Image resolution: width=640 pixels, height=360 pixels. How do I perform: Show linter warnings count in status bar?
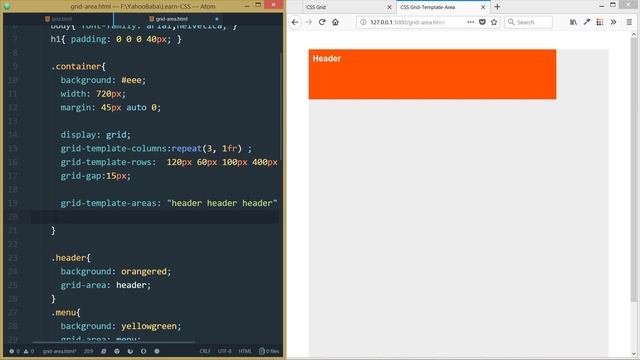(x=29, y=351)
